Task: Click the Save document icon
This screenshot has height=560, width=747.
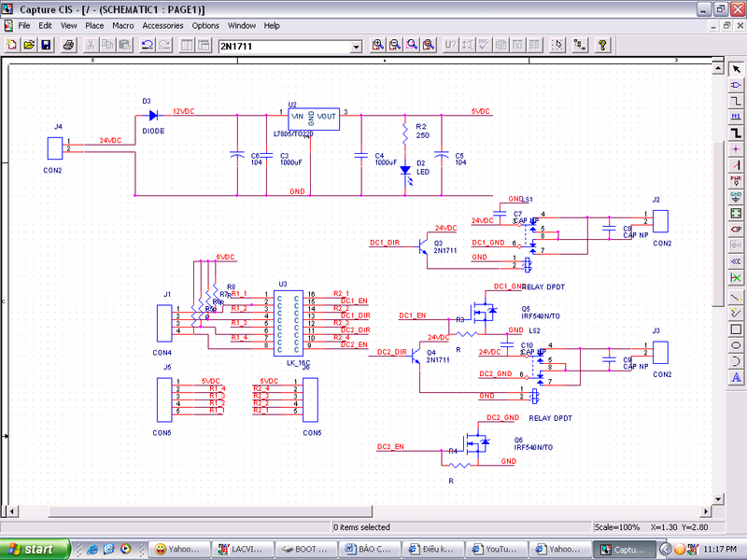Action: point(46,45)
